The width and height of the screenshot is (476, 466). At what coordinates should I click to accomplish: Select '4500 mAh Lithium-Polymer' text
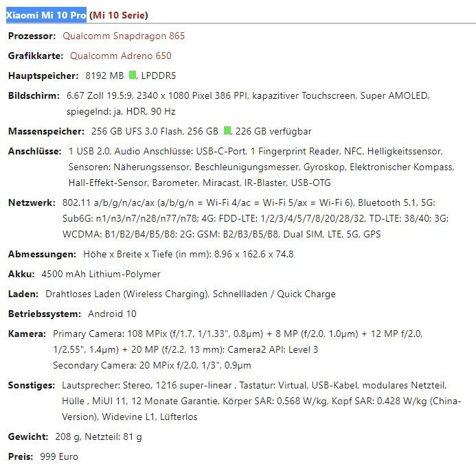(101, 274)
